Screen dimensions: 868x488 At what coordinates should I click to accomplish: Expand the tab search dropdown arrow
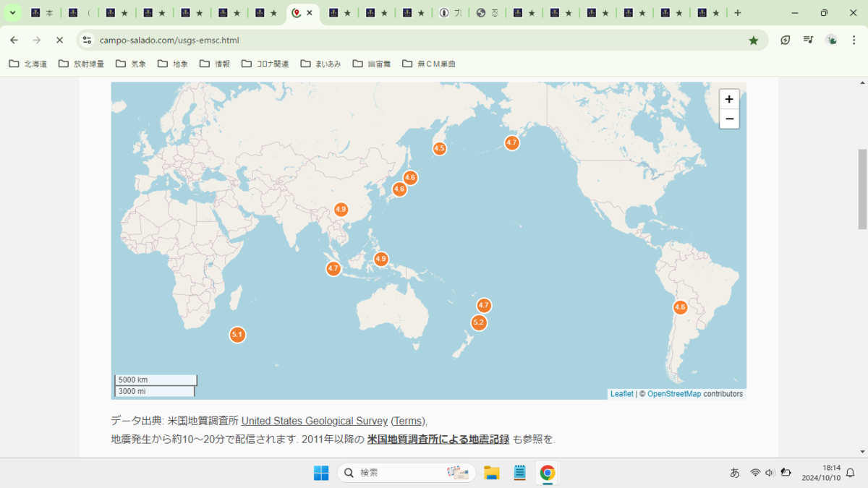point(12,13)
